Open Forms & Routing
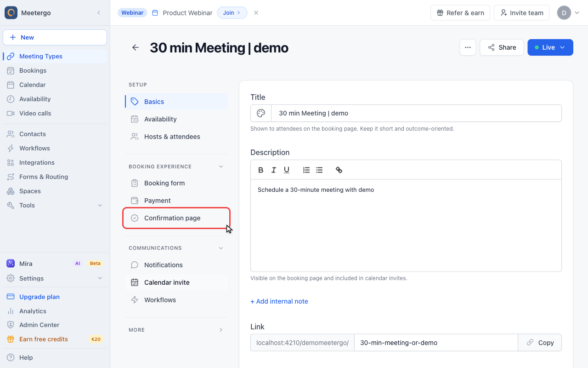The width and height of the screenshot is (588, 368). (55, 177)
